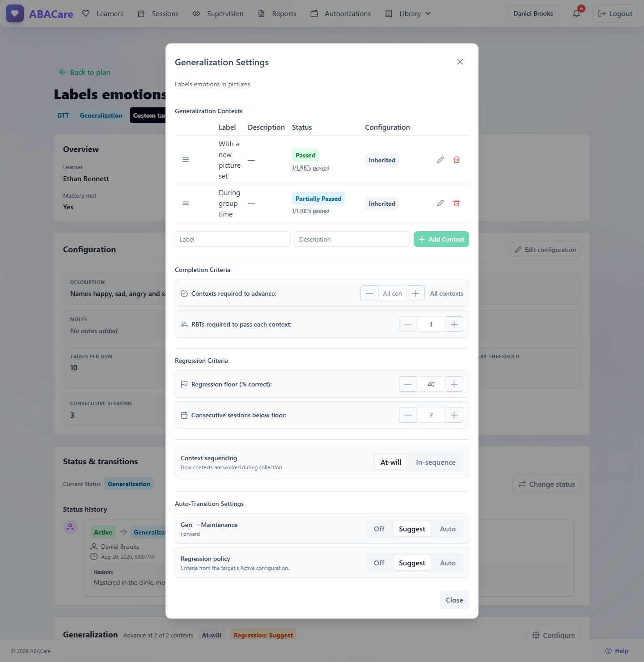
Task: Open the Help link
Action: click(x=617, y=651)
